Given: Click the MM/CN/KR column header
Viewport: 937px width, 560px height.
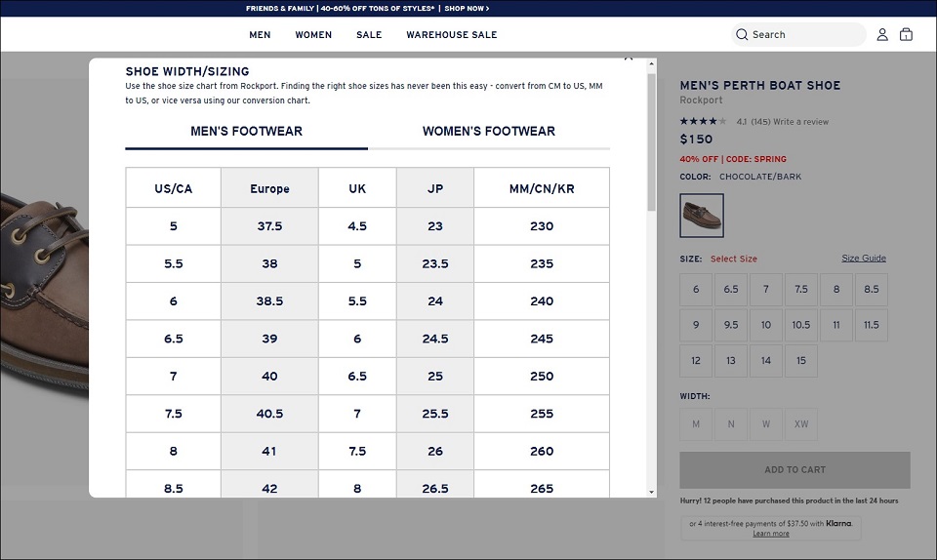Looking at the screenshot, I should (x=542, y=188).
